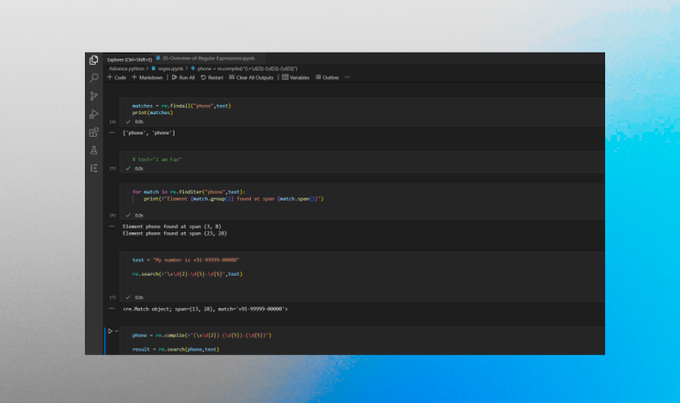Click success checkmark under '# text' cell

pos(128,168)
